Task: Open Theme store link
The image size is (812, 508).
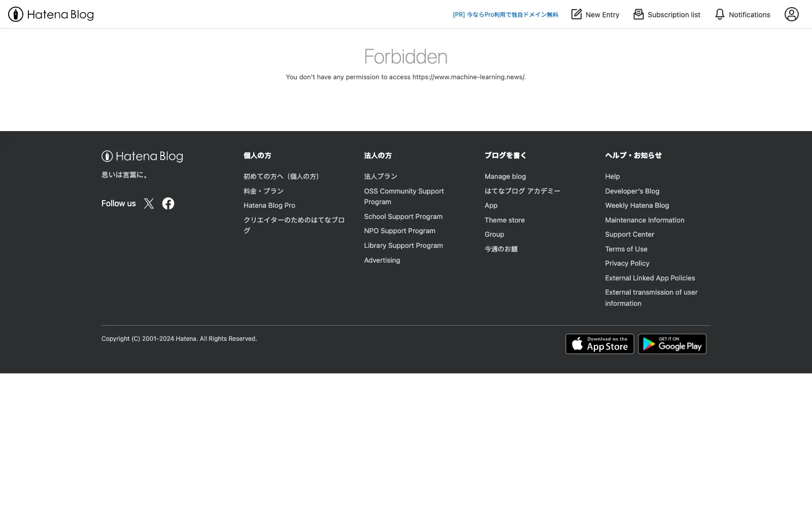Action: [x=505, y=220]
